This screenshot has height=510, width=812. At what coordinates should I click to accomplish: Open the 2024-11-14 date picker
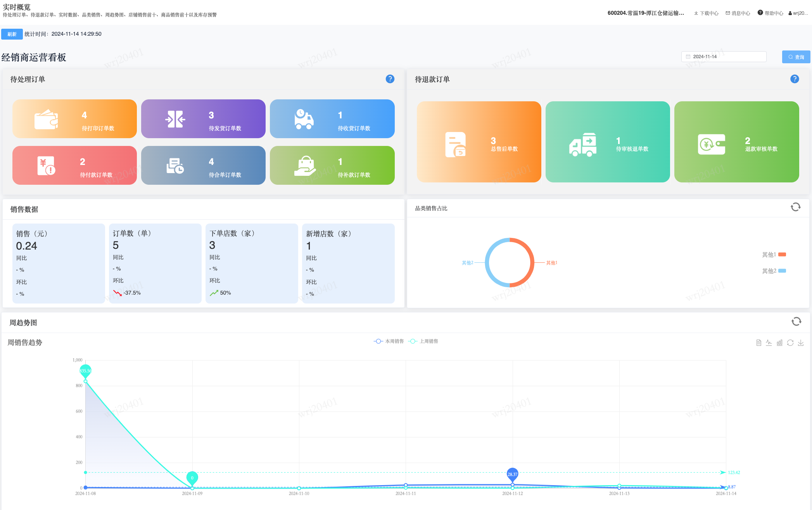724,57
